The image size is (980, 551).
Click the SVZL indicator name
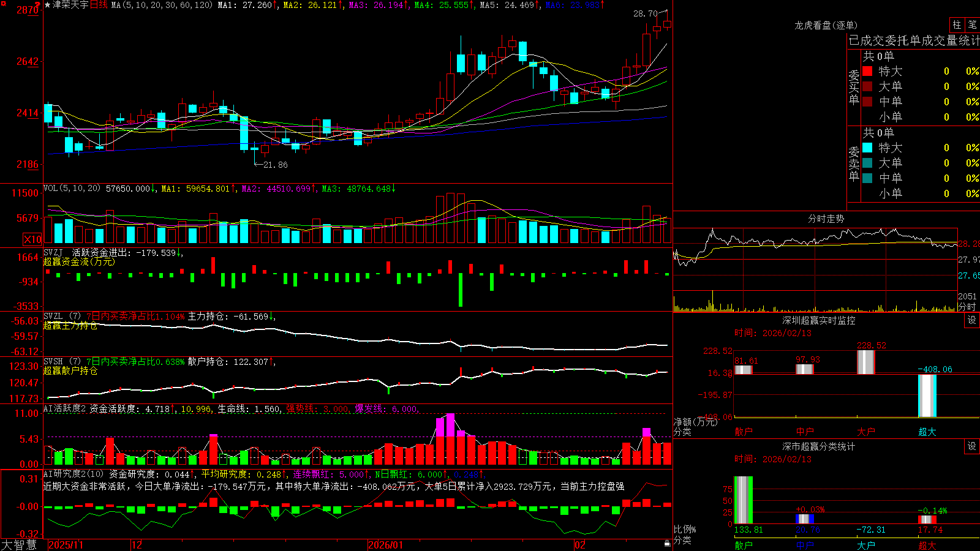click(x=53, y=317)
